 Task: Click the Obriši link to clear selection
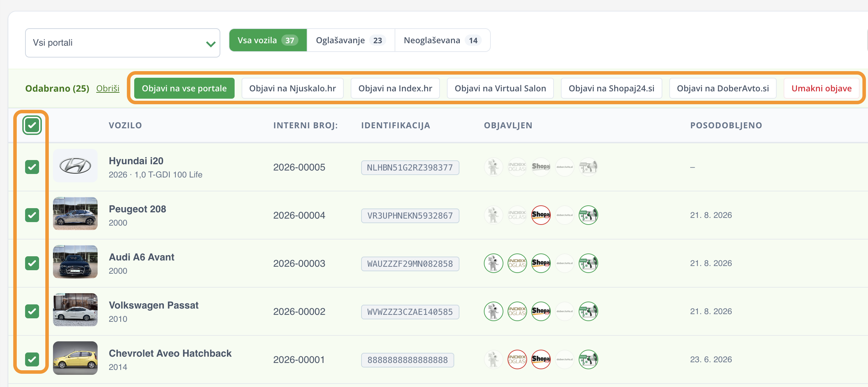(x=108, y=89)
